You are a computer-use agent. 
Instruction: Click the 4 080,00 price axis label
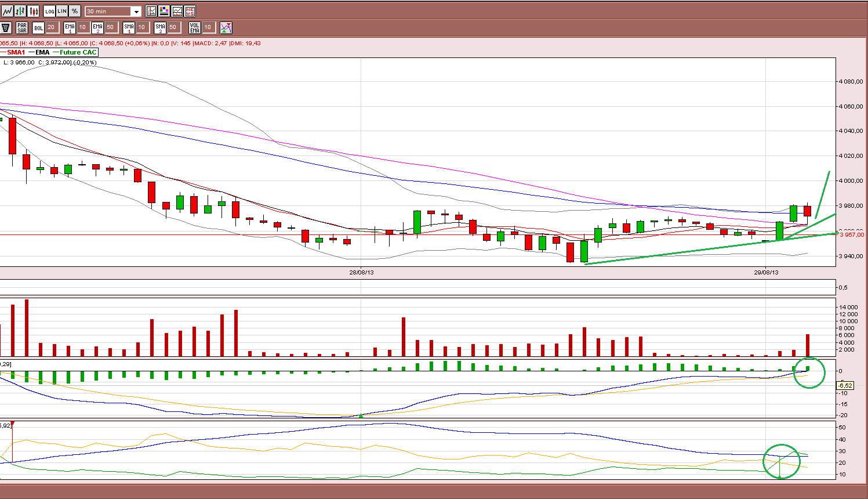[x=851, y=82]
